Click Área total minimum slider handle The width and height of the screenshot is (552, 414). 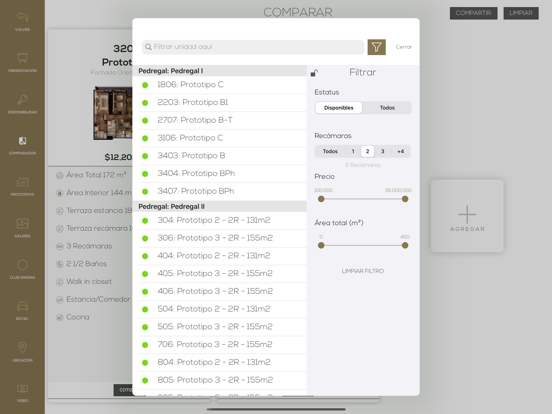tap(321, 245)
